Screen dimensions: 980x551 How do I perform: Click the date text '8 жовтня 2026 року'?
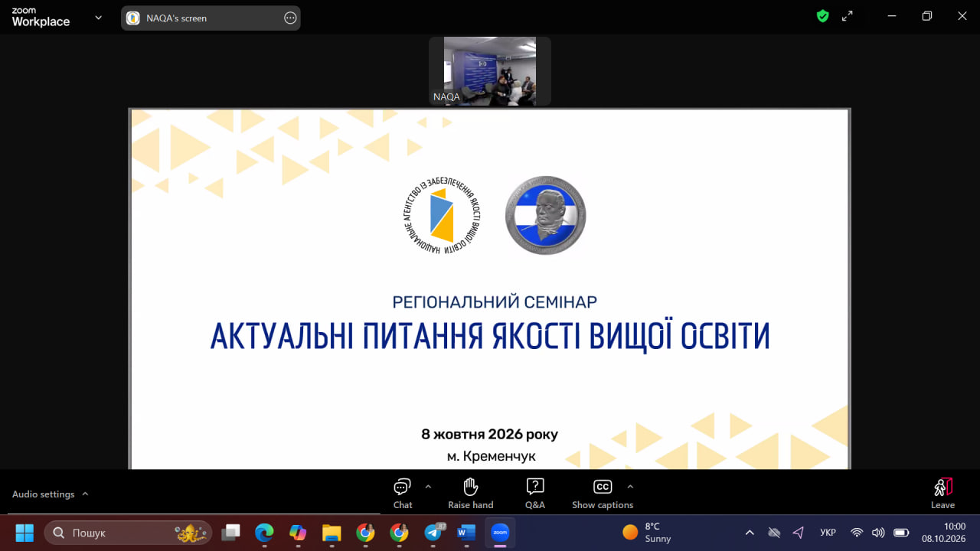[x=490, y=435]
